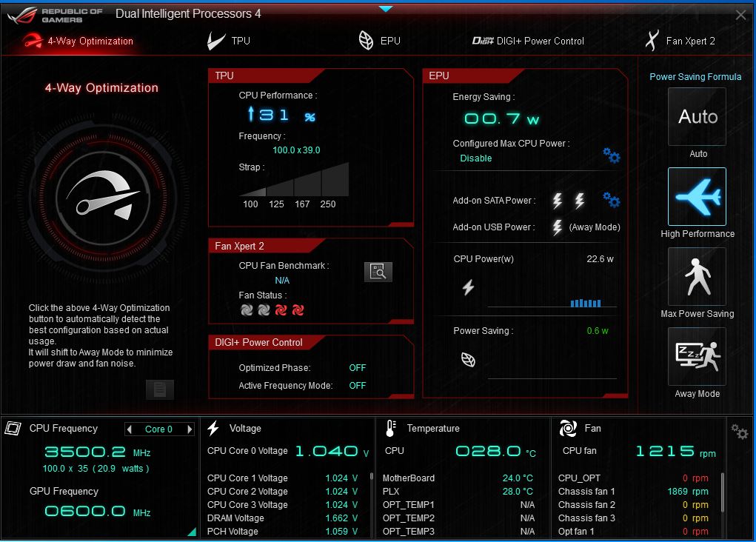Start the 4-Way Optimization speedometer button
The width and height of the screenshot is (756, 542).
tap(103, 198)
